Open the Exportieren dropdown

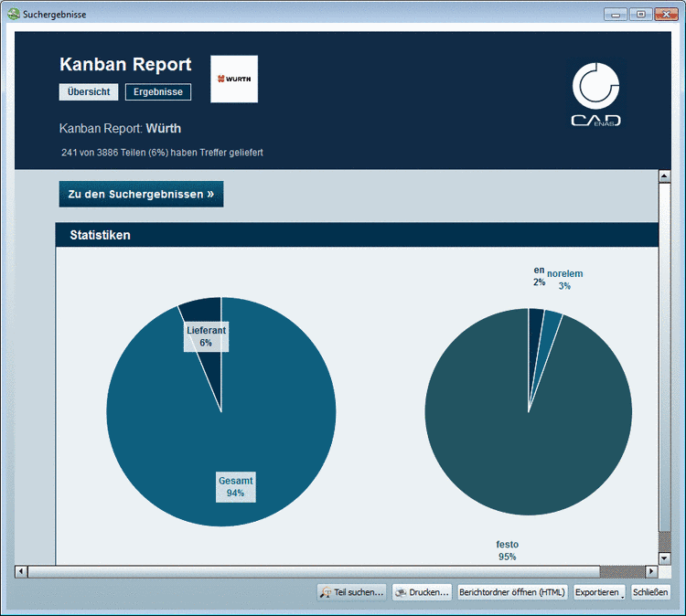599,592
